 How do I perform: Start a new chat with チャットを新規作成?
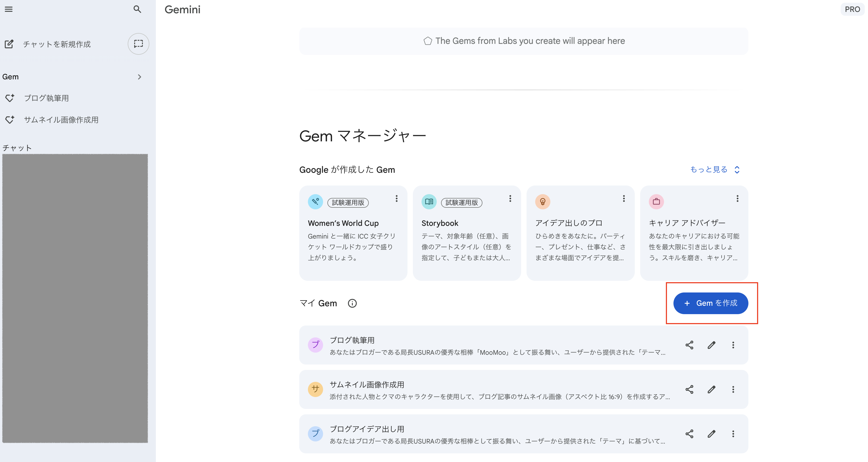(57, 44)
